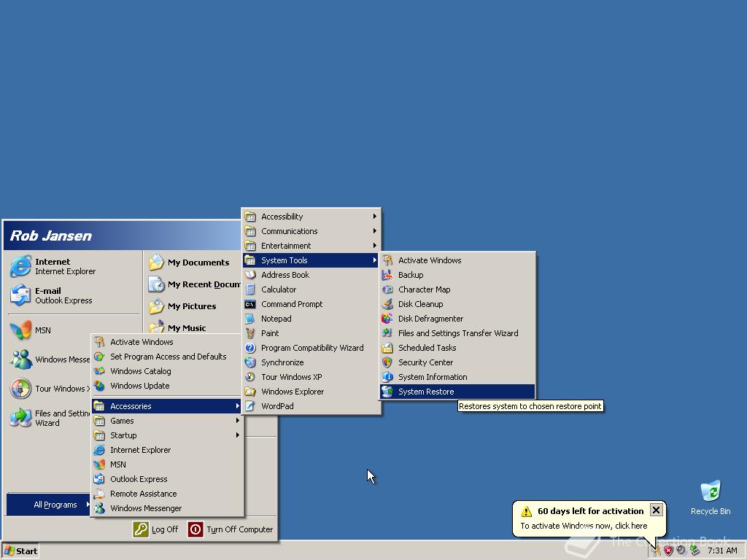Open Address Book icon
747x560 pixels.
coord(250,275)
